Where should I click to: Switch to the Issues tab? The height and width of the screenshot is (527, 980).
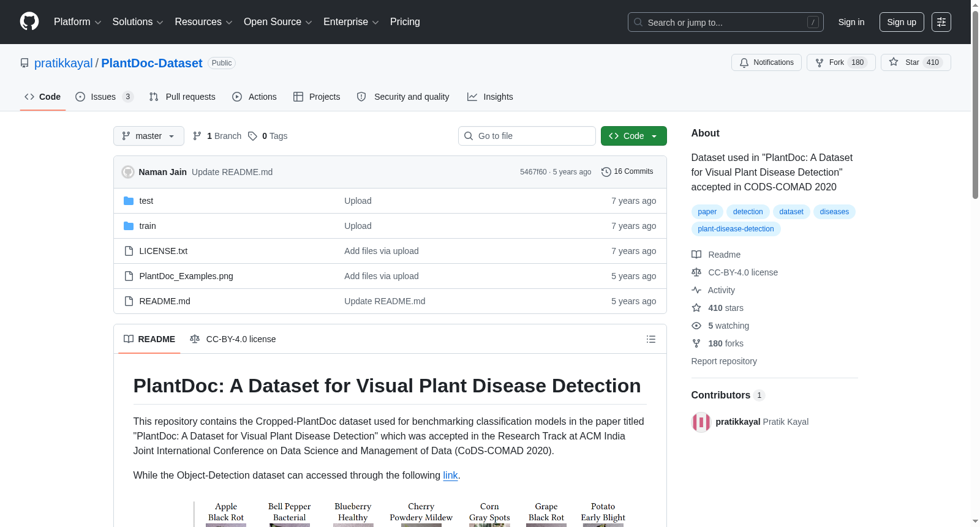pos(104,97)
